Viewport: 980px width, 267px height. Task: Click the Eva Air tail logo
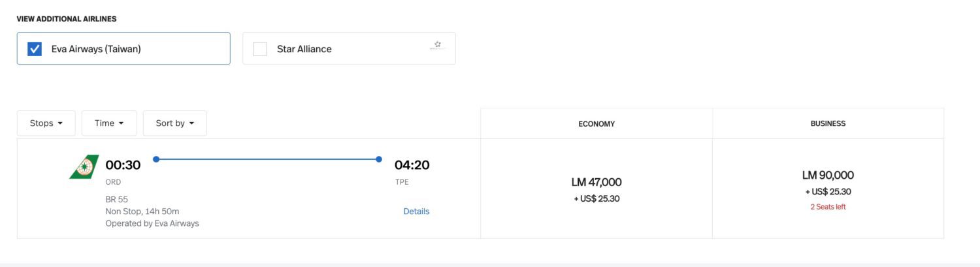pyautogui.click(x=84, y=166)
